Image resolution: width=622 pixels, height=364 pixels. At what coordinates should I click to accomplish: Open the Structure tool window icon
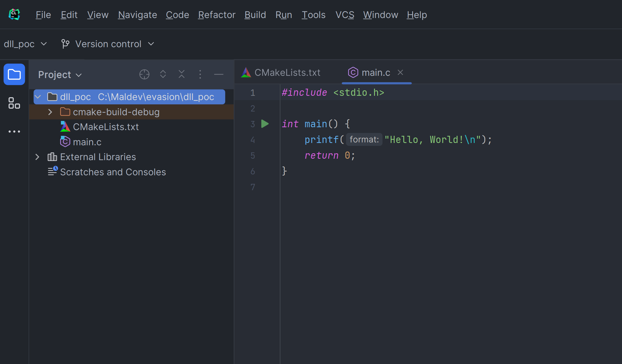click(14, 103)
